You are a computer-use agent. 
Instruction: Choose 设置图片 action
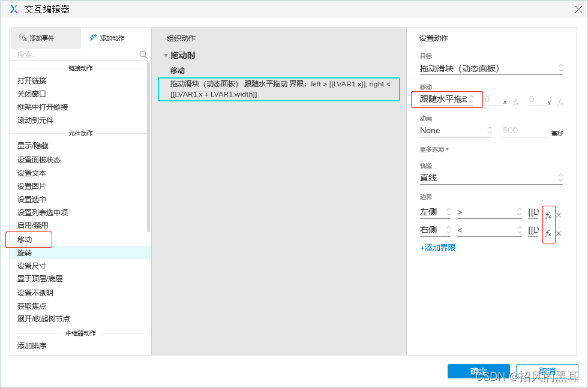(32, 186)
